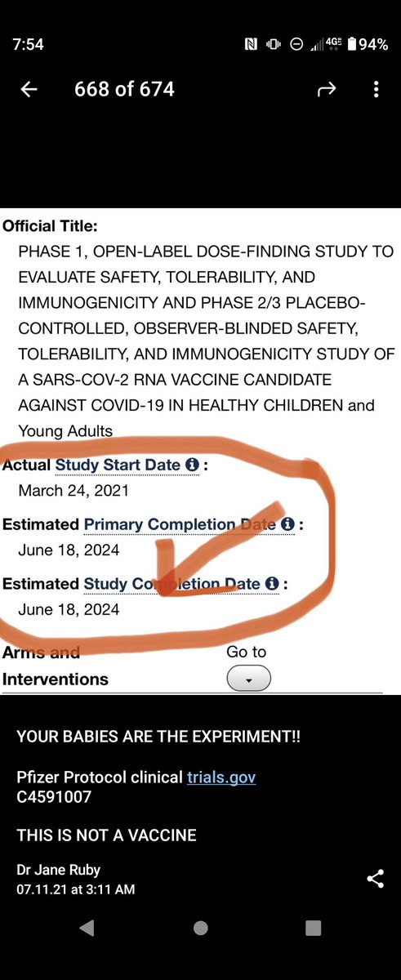
Task: Tap Android home circle navigation button
Action: pos(200,928)
